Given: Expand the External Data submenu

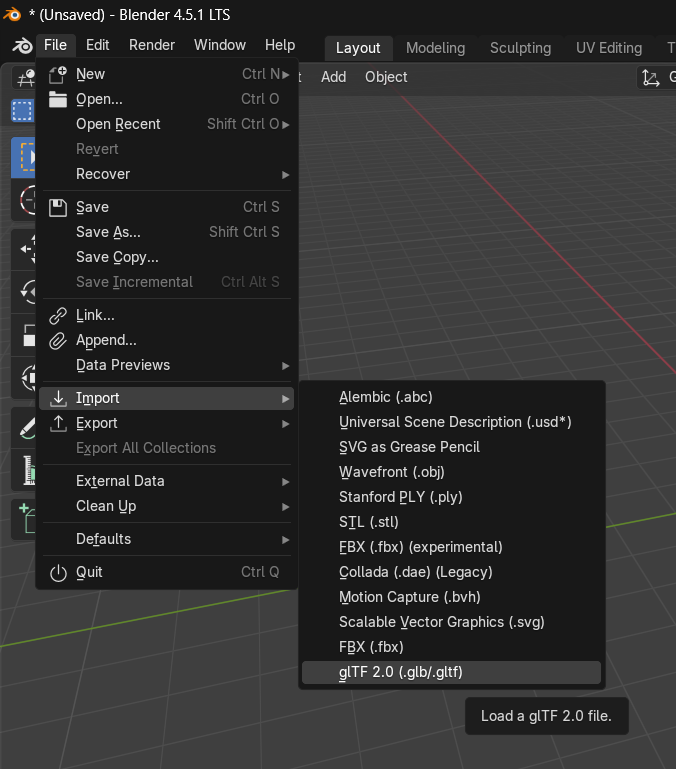Looking at the screenshot, I should coord(167,481).
